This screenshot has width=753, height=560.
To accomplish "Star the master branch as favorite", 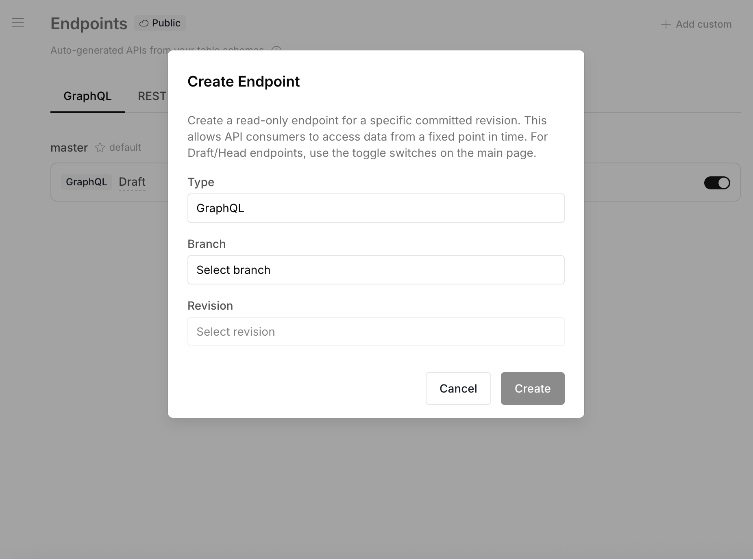I will [x=100, y=148].
